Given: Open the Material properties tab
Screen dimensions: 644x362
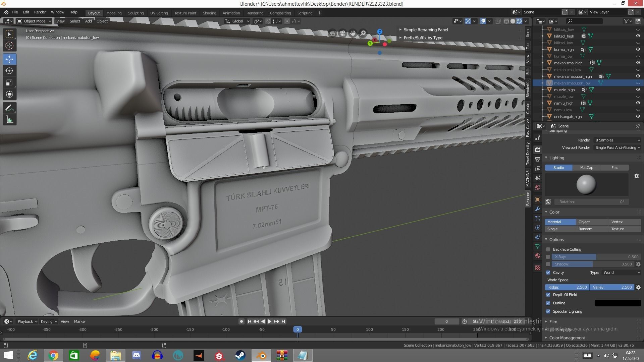Looking at the screenshot, I should tap(538, 256).
